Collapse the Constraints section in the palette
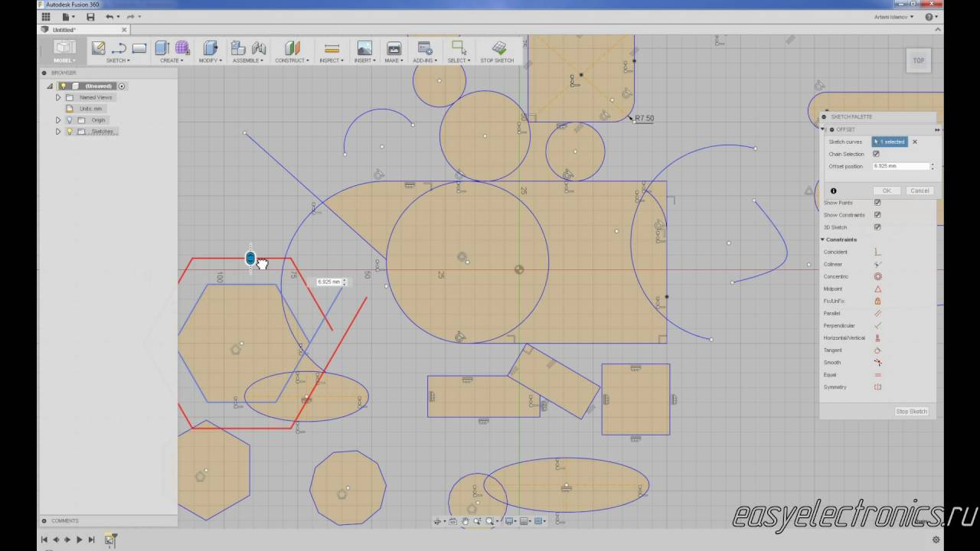The height and width of the screenshot is (551, 980). [823, 240]
